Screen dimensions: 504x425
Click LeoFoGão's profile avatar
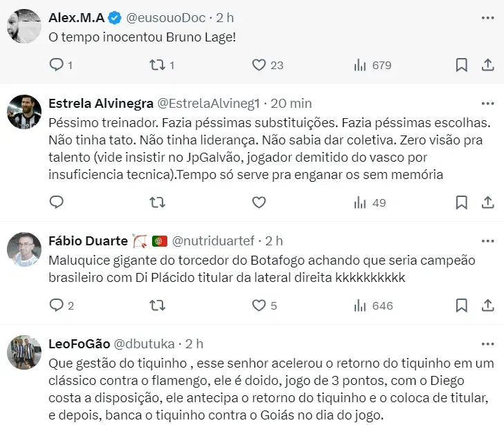[x=24, y=352]
